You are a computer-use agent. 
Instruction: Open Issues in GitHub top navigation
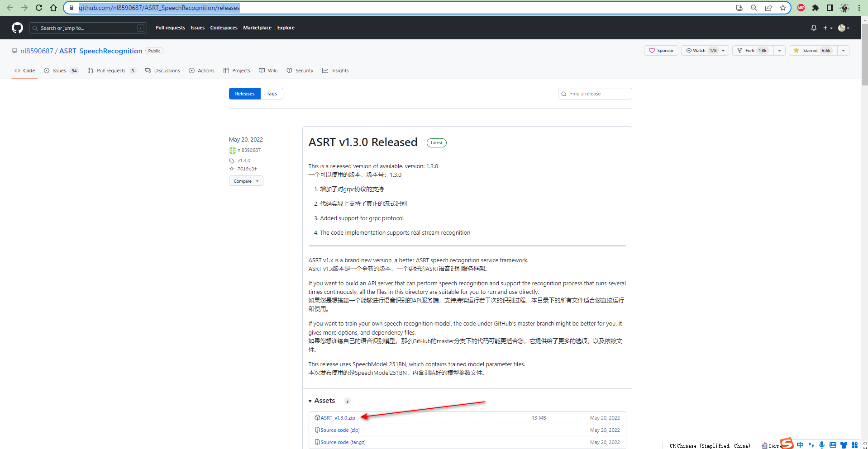[x=198, y=28]
